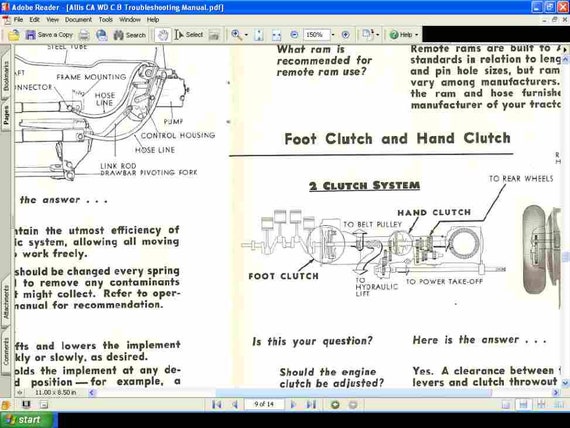
Task: Click the 'Foot Clutch and Hand Clutch' heading
Action: pyautogui.click(x=397, y=139)
